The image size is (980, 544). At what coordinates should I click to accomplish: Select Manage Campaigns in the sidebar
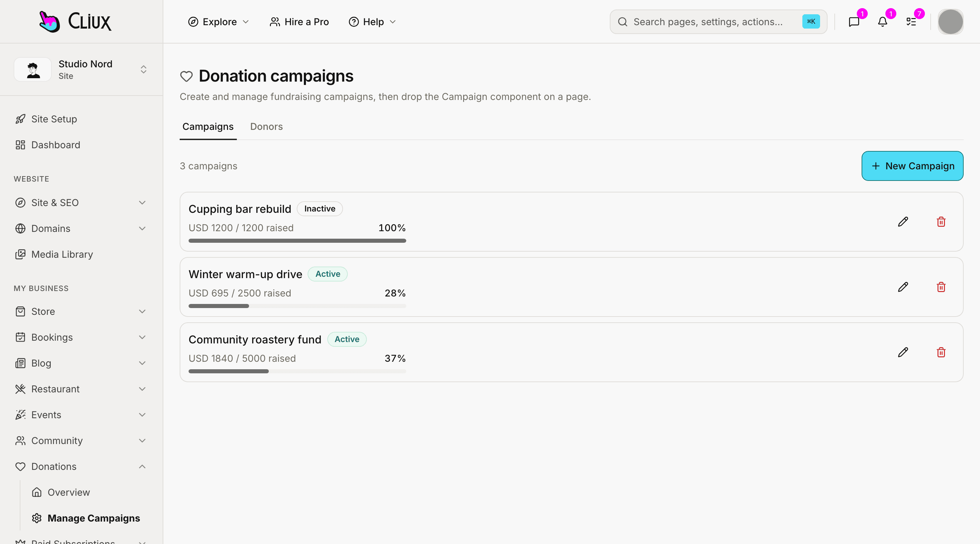point(90,518)
